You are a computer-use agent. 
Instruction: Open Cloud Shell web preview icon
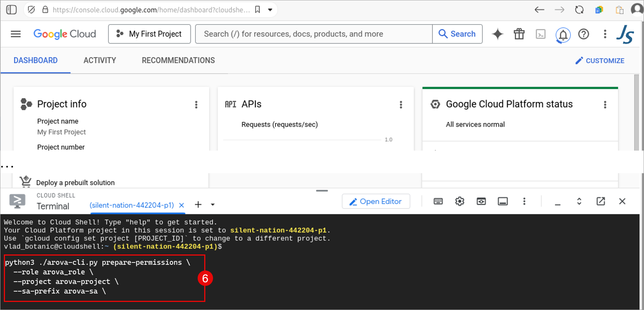(x=481, y=202)
